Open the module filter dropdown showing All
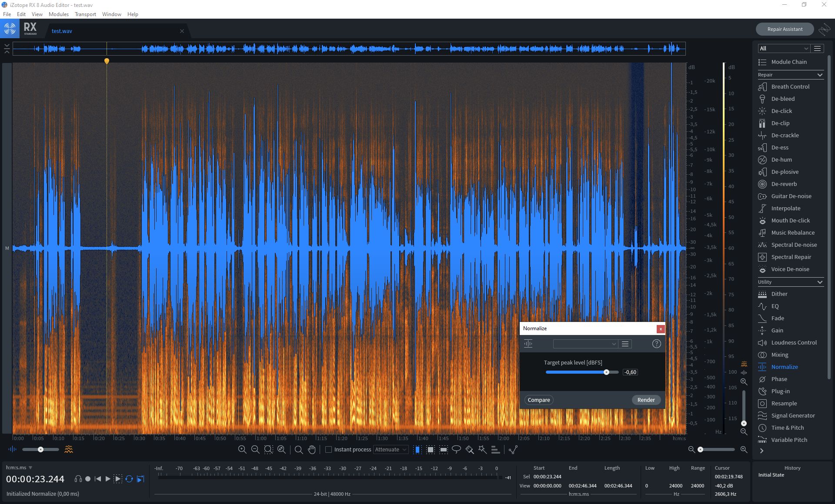The width and height of the screenshot is (835, 504). pos(783,48)
